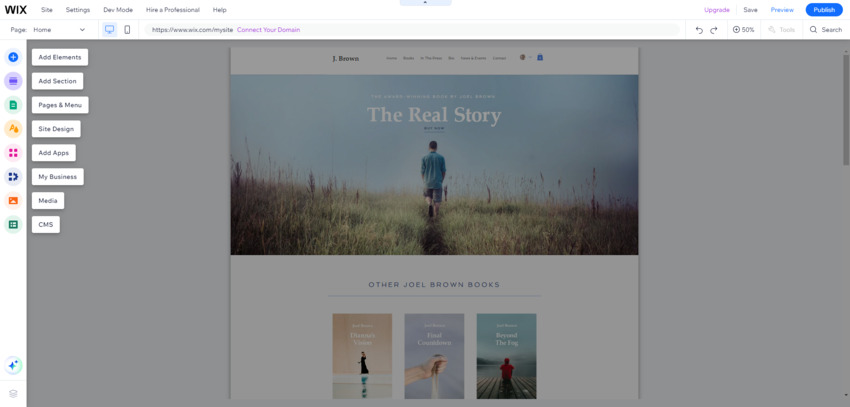Click the Search button

click(826, 30)
